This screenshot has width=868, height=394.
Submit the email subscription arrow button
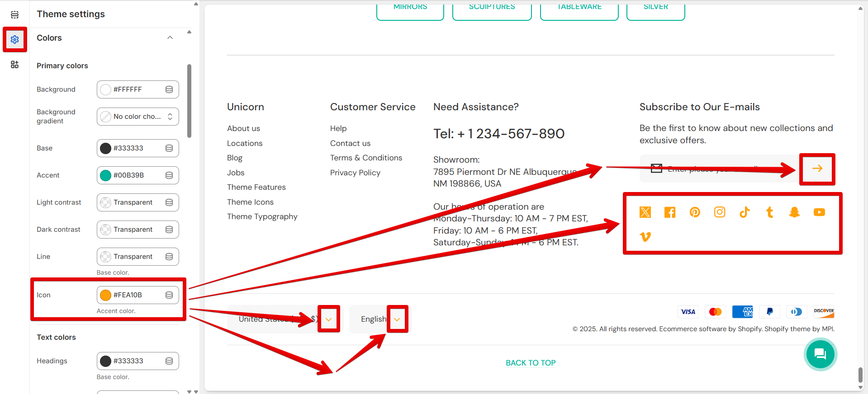point(817,169)
